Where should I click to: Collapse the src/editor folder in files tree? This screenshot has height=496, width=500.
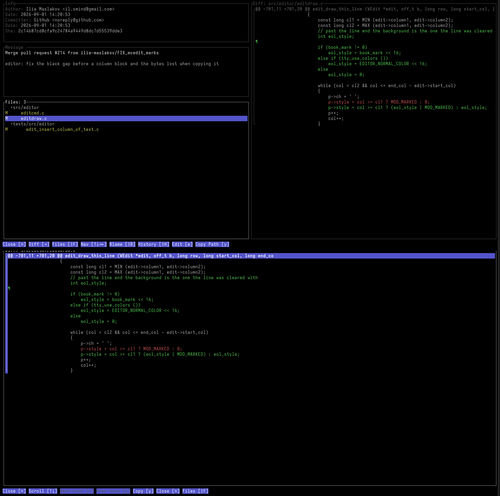click(25, 108)
